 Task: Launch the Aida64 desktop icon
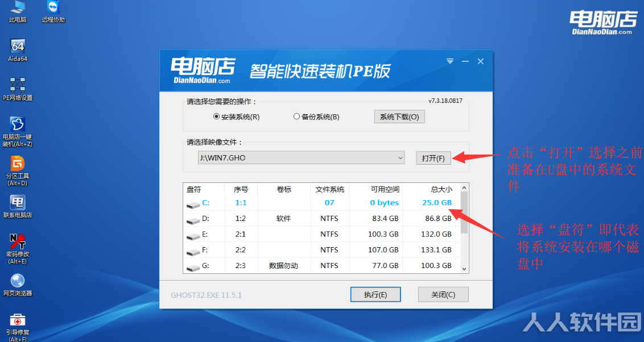tap(18, 50)
